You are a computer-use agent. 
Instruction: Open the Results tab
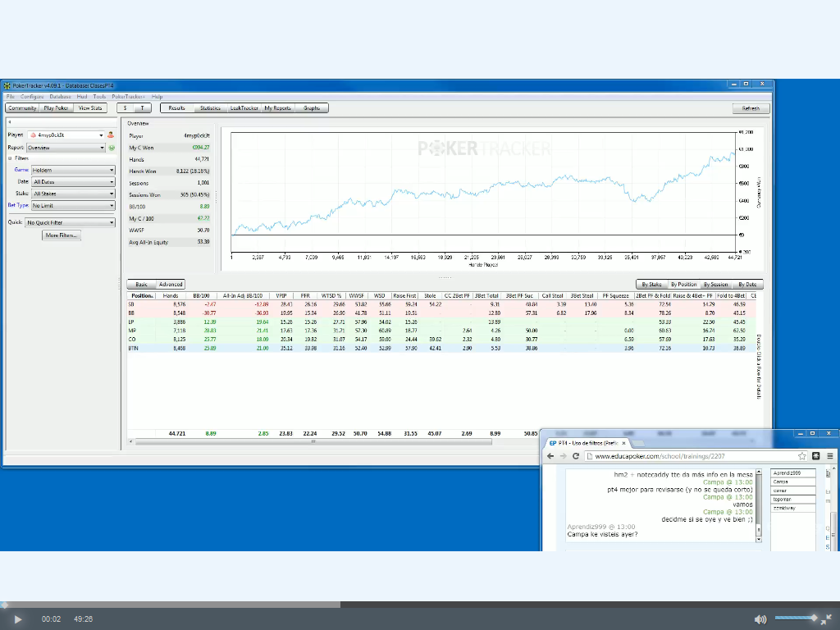(x=177, y=108)
